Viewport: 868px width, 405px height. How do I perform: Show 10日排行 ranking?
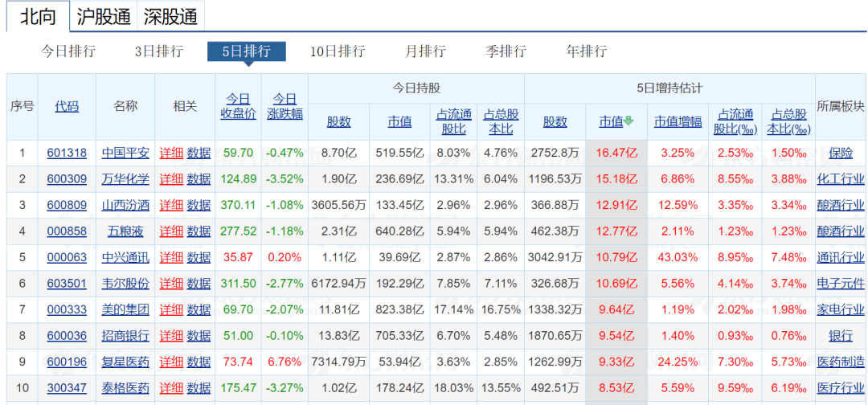click(x=338, y=51)
